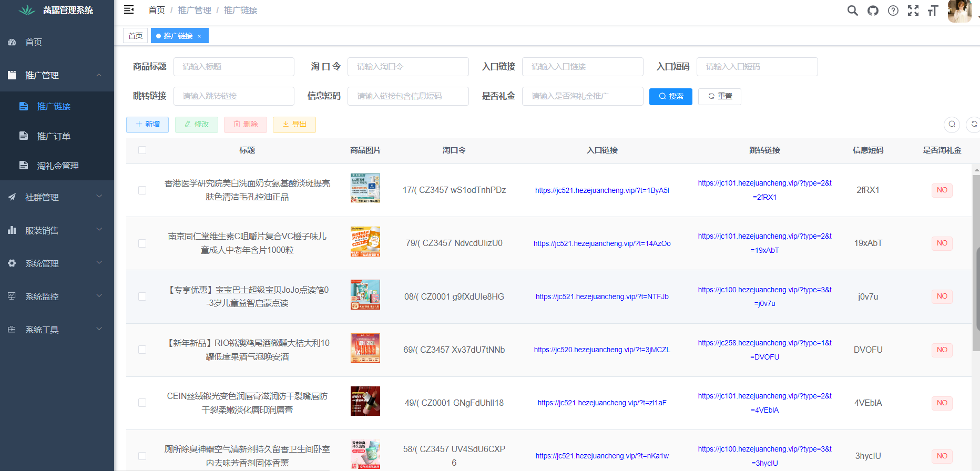Expand the 社群管理 menu chevron
980x471 pixels.
[x=99, y=197]
